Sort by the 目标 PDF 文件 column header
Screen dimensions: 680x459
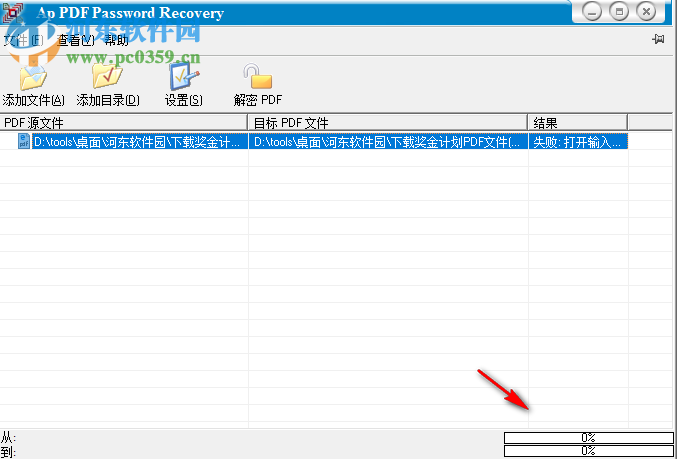pos(388,123)
